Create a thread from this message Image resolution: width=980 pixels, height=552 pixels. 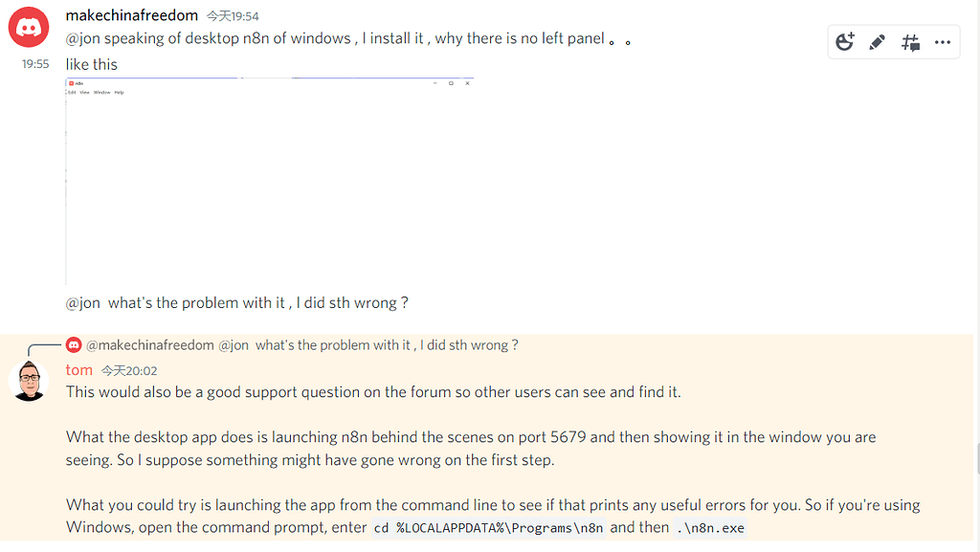910,41
